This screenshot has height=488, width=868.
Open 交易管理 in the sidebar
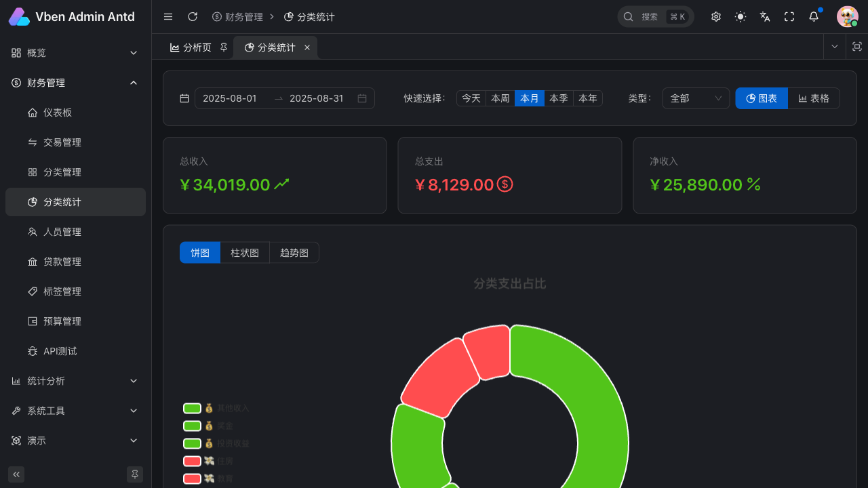62,142
